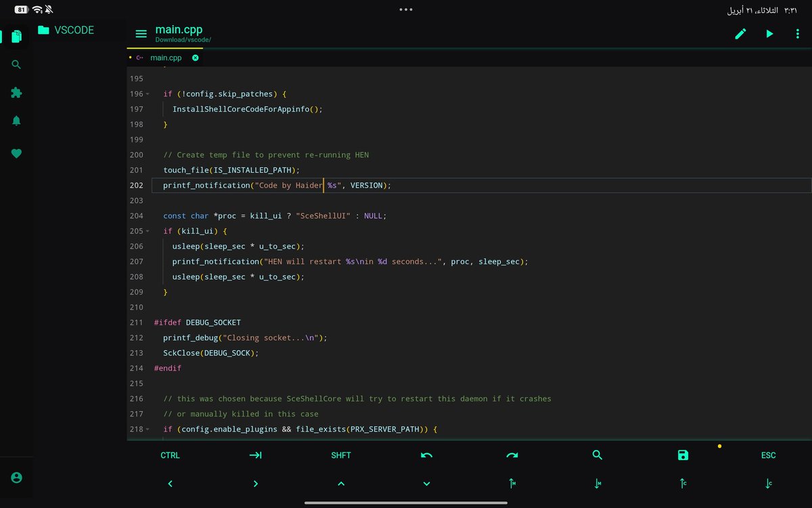
Task: Toggle edit mode with pencil icon
Action: coord(740,34)
